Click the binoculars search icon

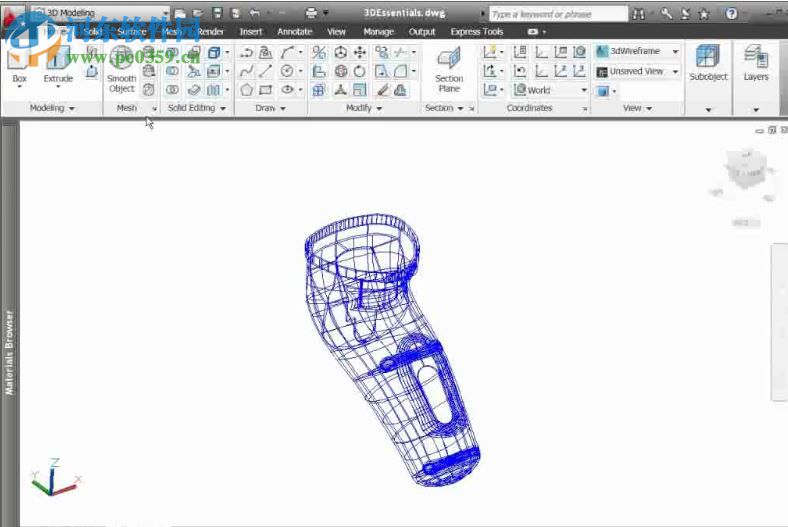coord(639,14)
